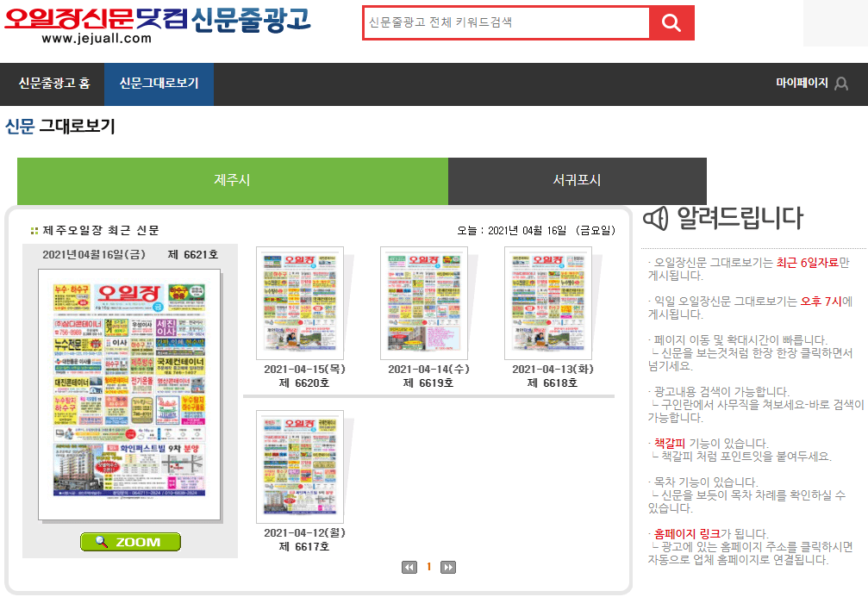Image resolution: width=868 pixels, height=597 pixels.
Task: Click today's date text 2021년 04월 16일
Action: (527, 230)
